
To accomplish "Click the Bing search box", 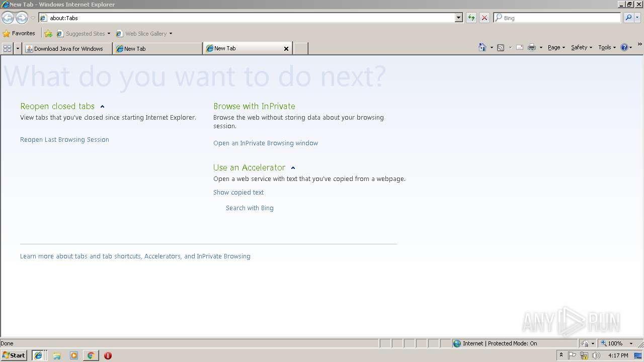I will tap(557, 18).
